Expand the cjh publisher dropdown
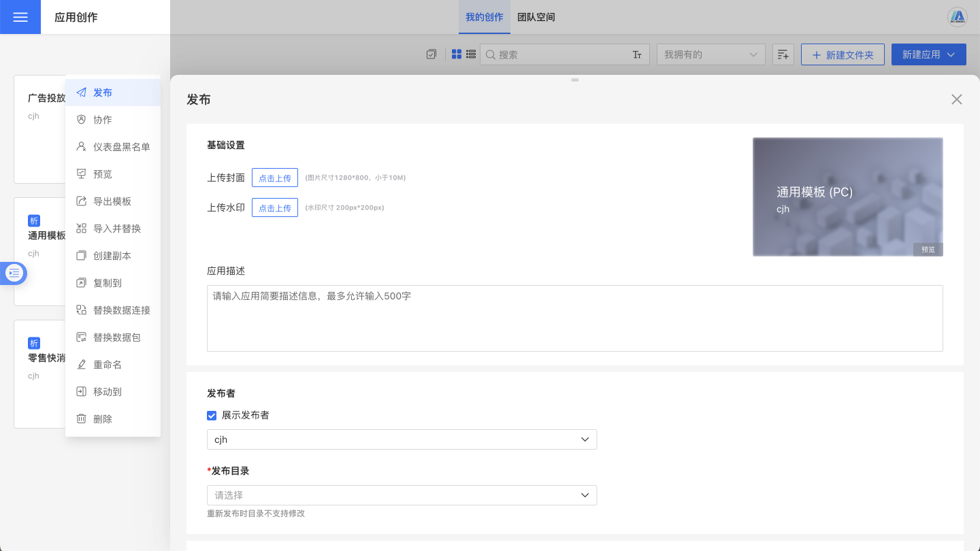This screenshot has height=551, width=980. point(402,439)
